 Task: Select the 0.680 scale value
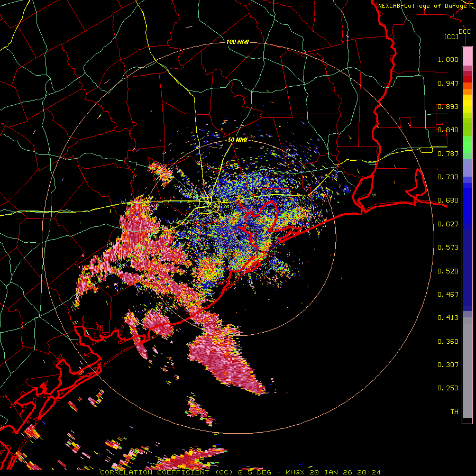448,200
